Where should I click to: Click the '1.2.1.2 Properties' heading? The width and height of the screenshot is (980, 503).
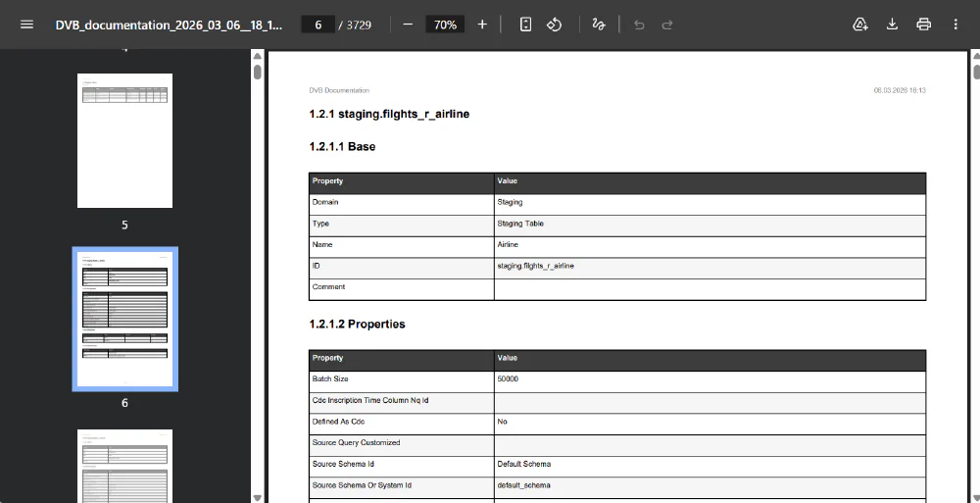click(357, 325)
